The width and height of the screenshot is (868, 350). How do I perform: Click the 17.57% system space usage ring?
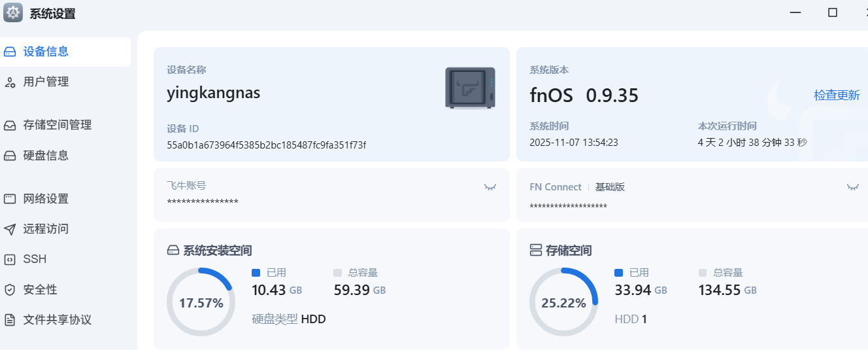coord(201,302)
